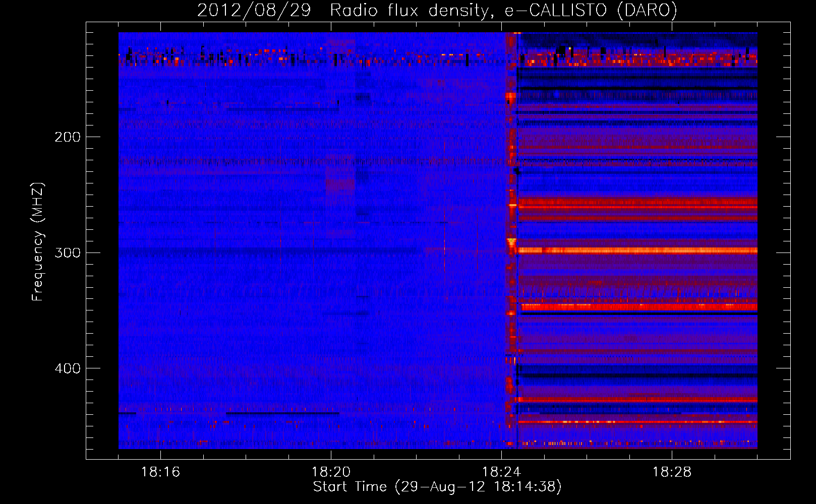The width and height of the screenshot is (816, 504).
Task: Click the 400 frequency tick label
Action: tap(68, 368)
